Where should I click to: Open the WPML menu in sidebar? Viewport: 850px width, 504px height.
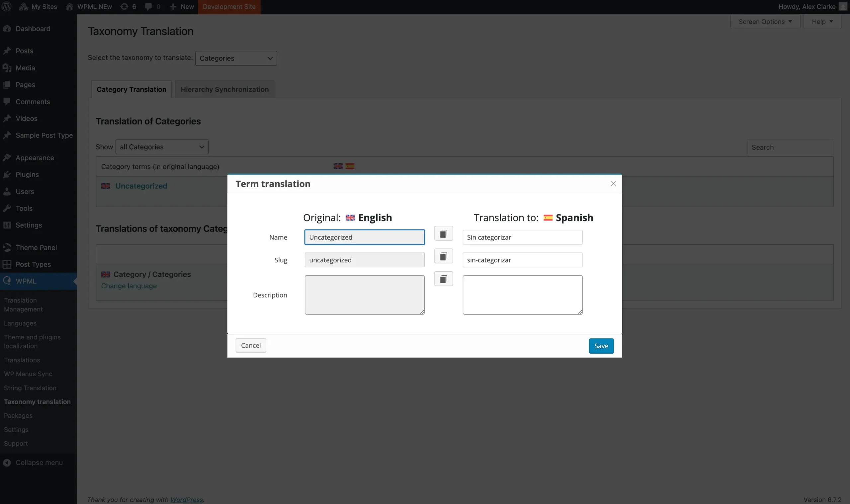click(39, 281)
